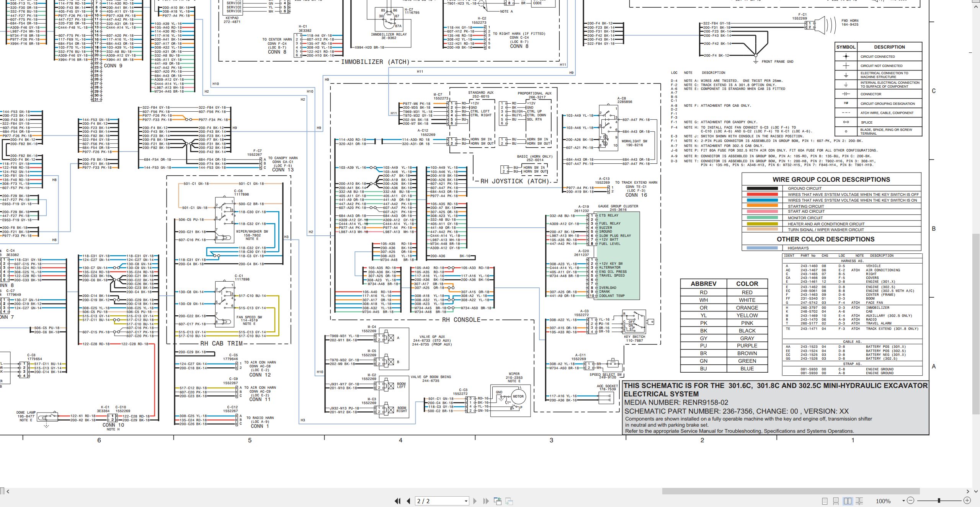Screen dimensions: 980x507
Task: Click the 100% zoom level field
Action: (883, 501)
